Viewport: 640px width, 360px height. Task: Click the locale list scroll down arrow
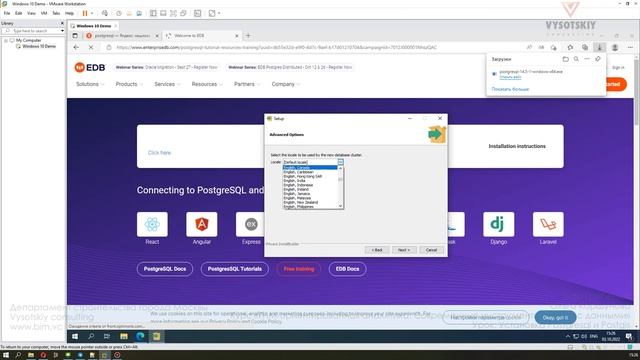[340, 206]
